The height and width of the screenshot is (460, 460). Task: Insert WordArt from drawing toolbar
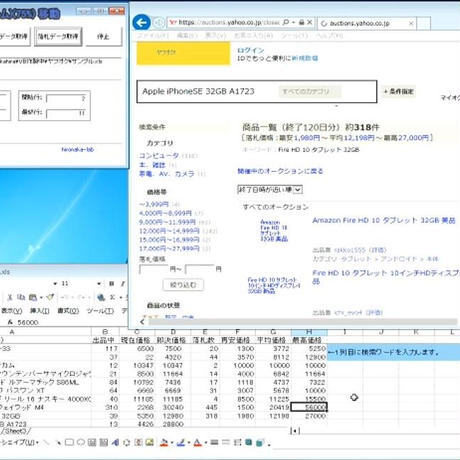point(115,443)
